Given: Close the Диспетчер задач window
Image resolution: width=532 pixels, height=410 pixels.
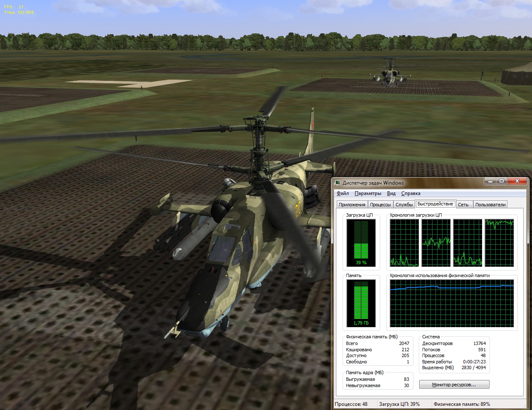Looking at the screenshot, I should pyautogui.click(x=517, y=181).
